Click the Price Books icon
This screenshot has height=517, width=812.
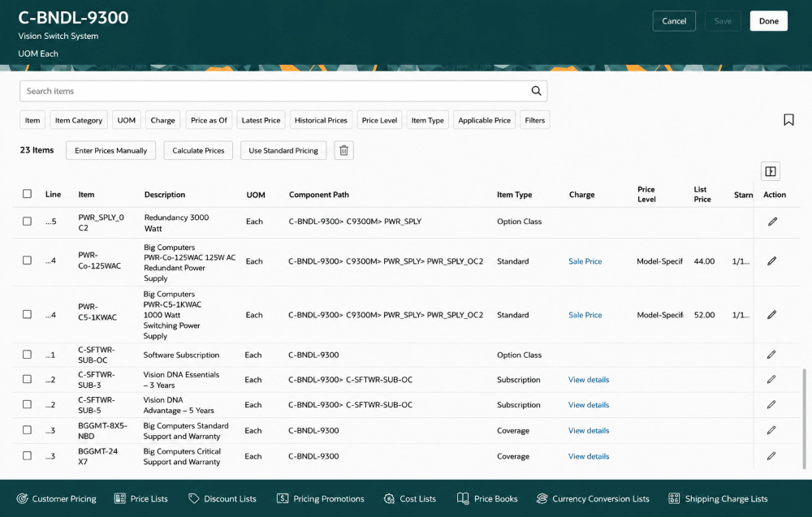(463, 498)
